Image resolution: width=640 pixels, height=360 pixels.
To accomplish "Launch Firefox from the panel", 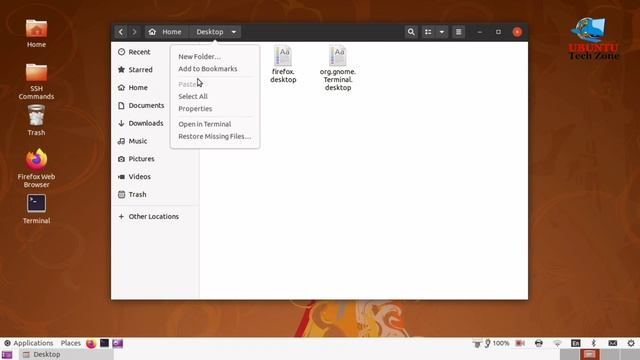I will coord(91,343).
